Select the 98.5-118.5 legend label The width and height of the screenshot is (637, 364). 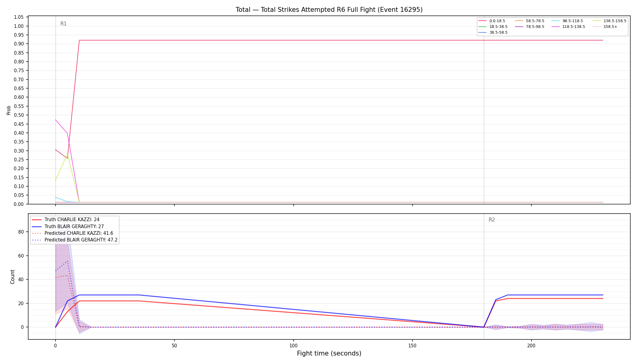point(573,21)
